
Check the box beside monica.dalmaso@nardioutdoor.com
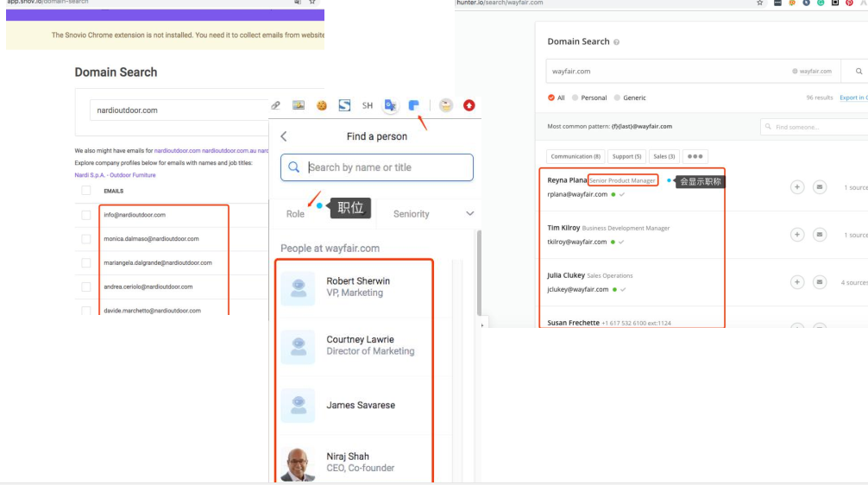pyautogui.click(x=86, y=239)
